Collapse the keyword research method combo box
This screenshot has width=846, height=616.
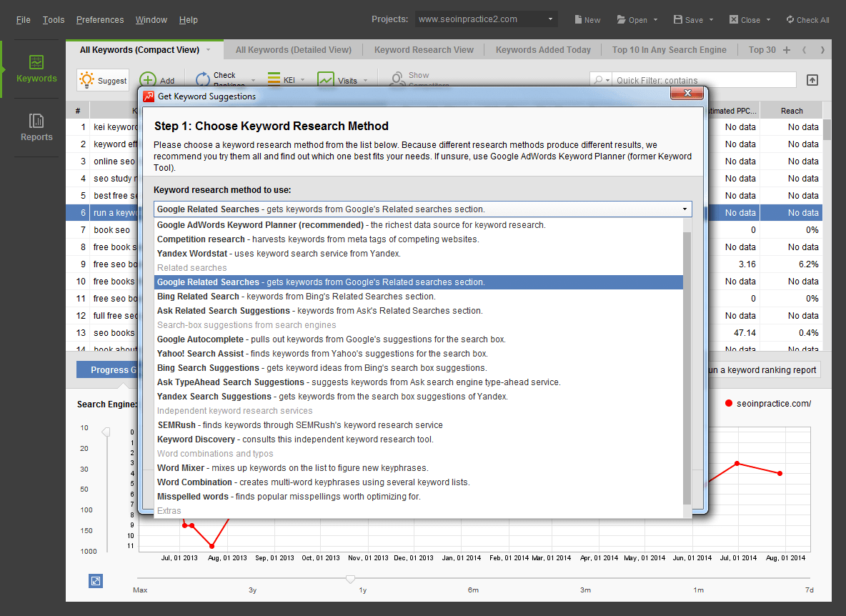[x=685, y=209]
